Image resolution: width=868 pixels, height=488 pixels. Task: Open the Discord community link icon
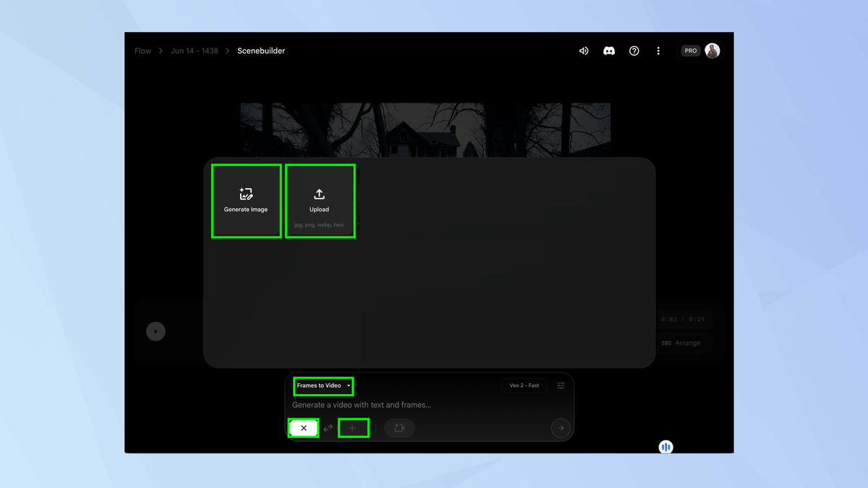(x=609, y=51)
